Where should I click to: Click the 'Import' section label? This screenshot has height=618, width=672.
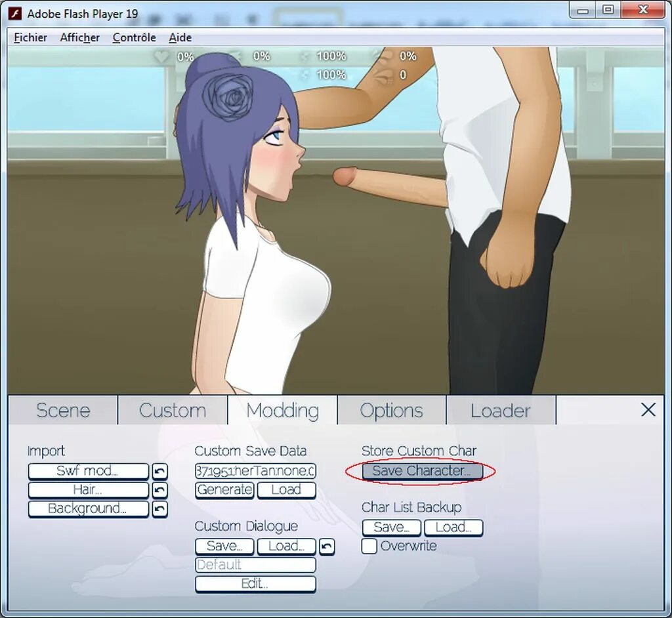46,451
